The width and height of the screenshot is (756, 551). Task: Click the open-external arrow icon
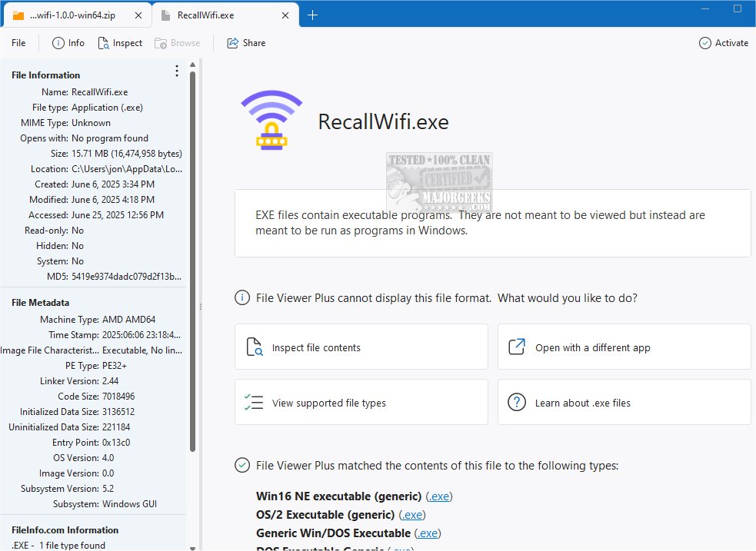pyautogui.click(x=517, y=347)
